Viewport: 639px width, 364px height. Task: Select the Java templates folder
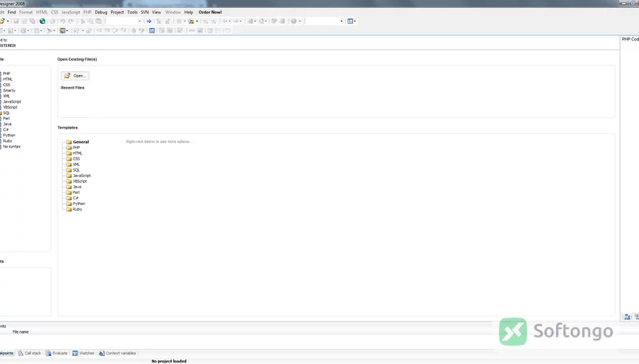[77, 187]
